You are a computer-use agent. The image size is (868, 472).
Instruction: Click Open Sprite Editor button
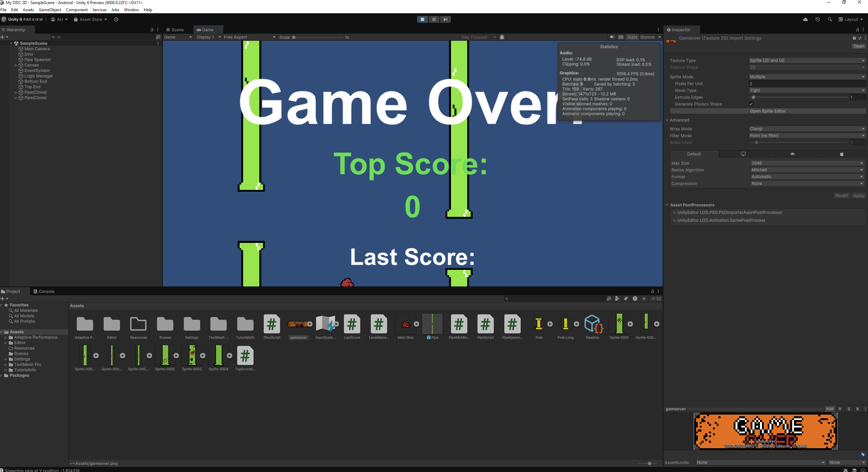(x=767, y=111)
